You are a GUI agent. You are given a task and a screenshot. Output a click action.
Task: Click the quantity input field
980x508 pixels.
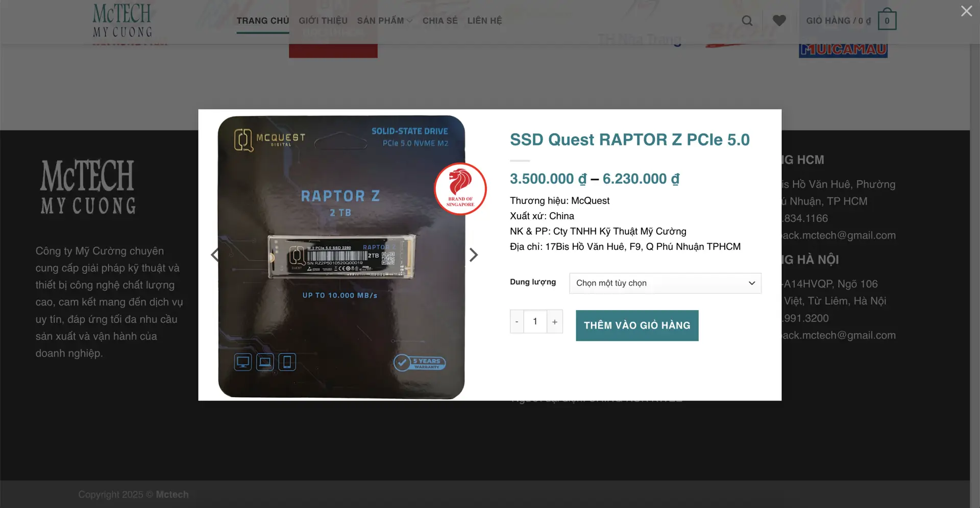click(x=535, y=321)
